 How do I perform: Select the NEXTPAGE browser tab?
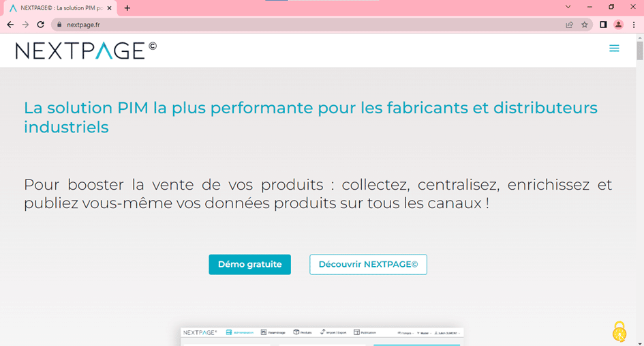click(x=58, y=8)
